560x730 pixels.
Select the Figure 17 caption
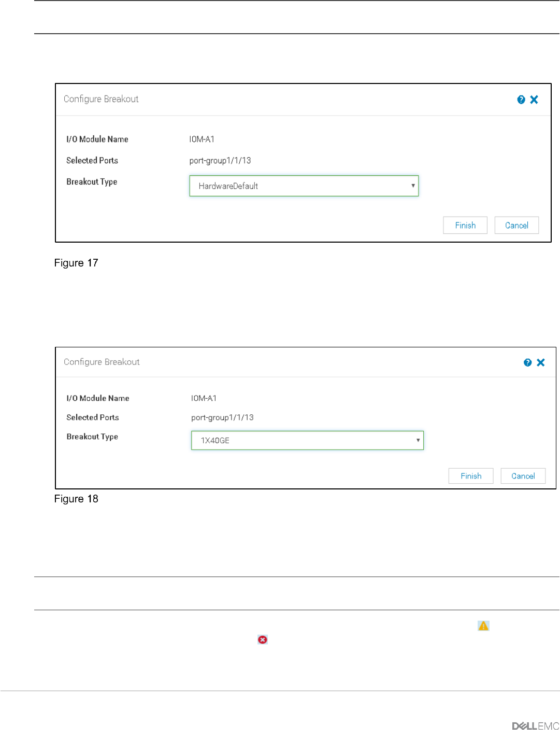(76, 263)
